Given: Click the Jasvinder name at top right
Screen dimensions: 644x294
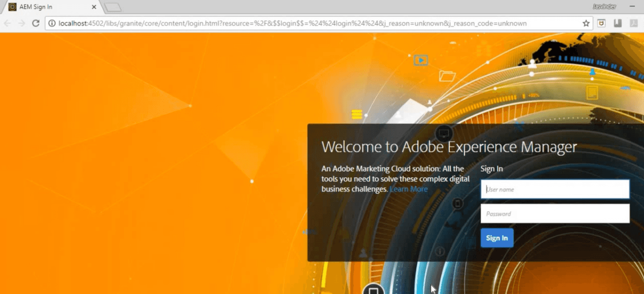Looking at the screenshot, I should [605, 6].
